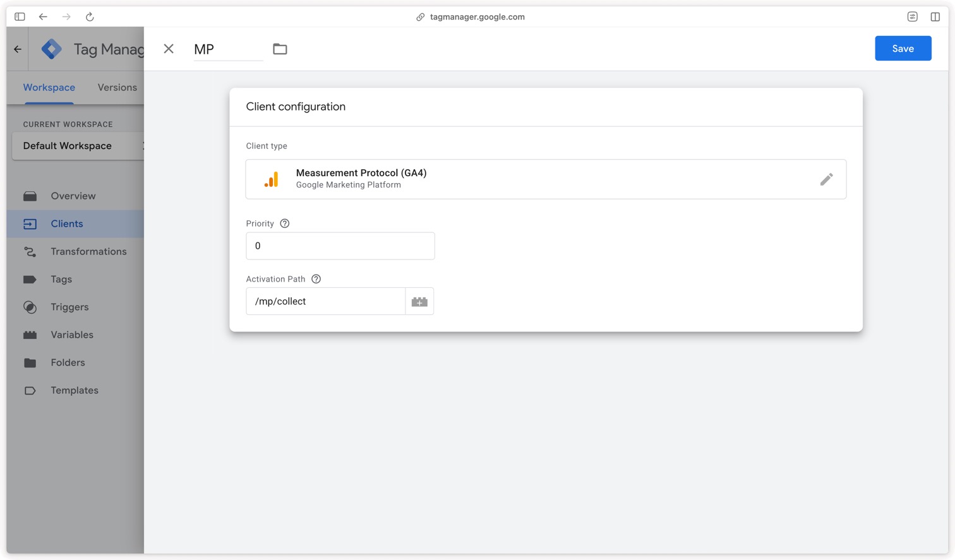Click the Tag Manager diamond logo
Screen dimensions: 955x560
tap(52, 49)
